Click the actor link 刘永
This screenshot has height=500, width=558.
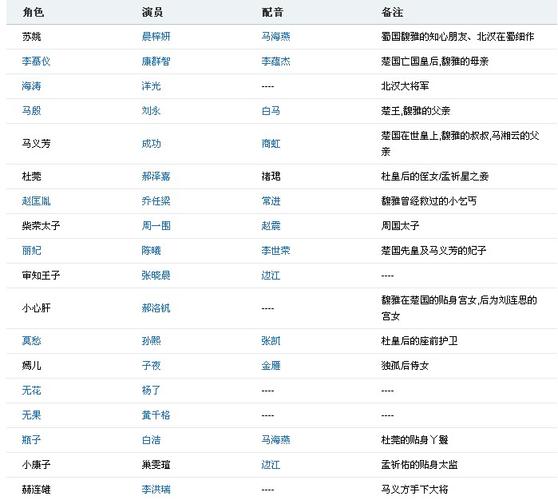coord(151,111)
